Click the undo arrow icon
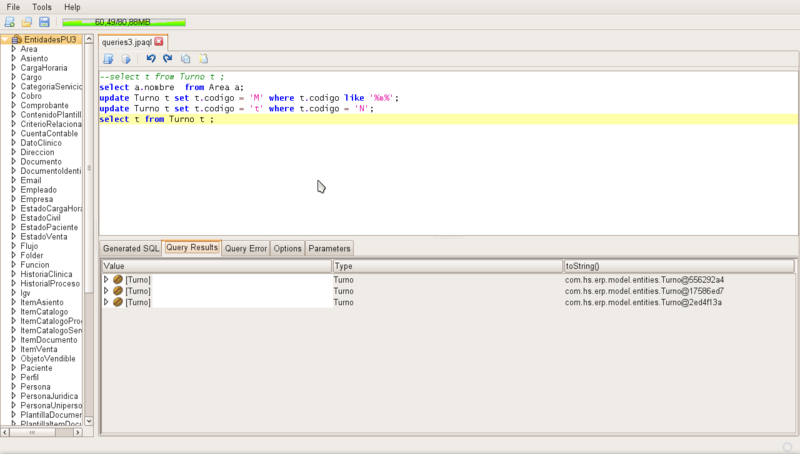 pyautogui.click(x=151, y=59)
